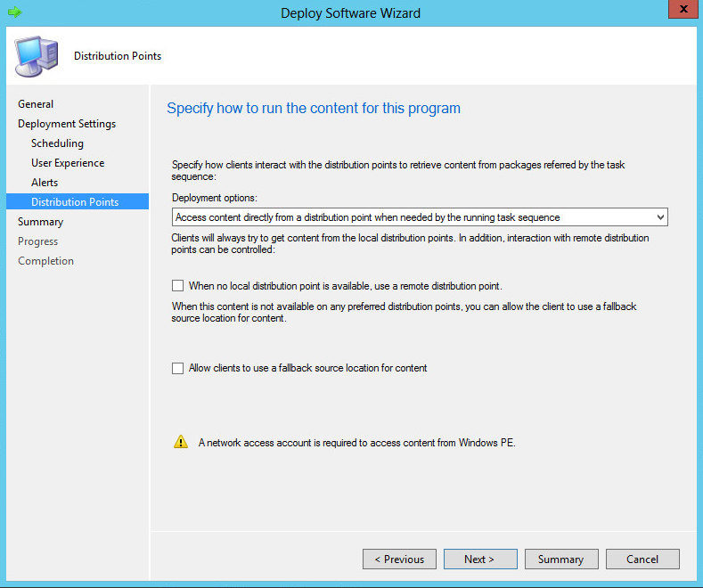This screenshot has width=703, height=588.
Task: Click the Previous button
Action: point(399,559)
